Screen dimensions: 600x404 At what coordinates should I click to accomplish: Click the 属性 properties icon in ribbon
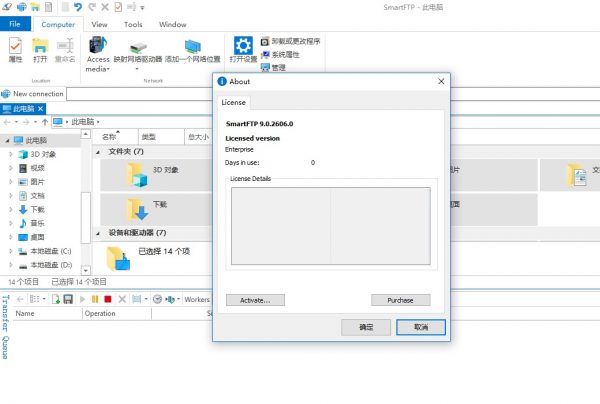point(15,50)
